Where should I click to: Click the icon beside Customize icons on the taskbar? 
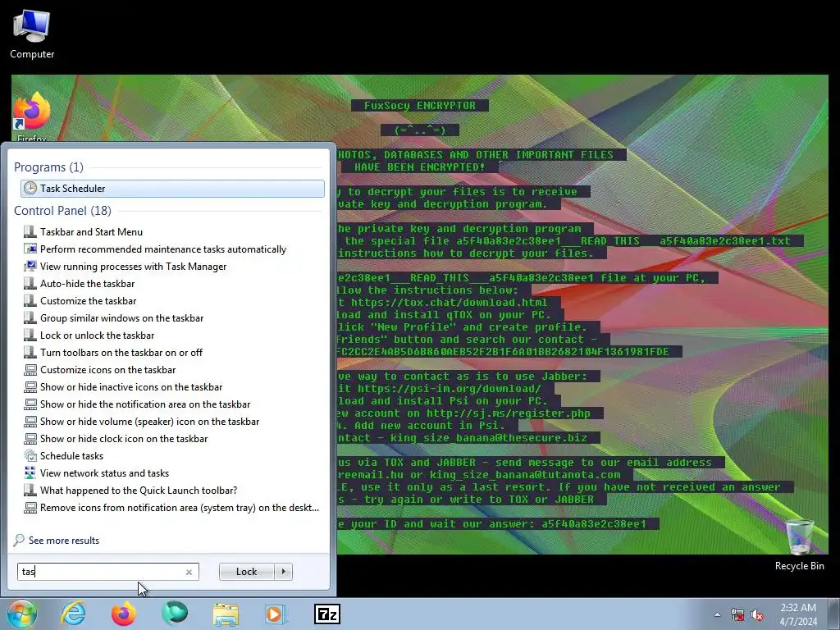coord(30,370)
